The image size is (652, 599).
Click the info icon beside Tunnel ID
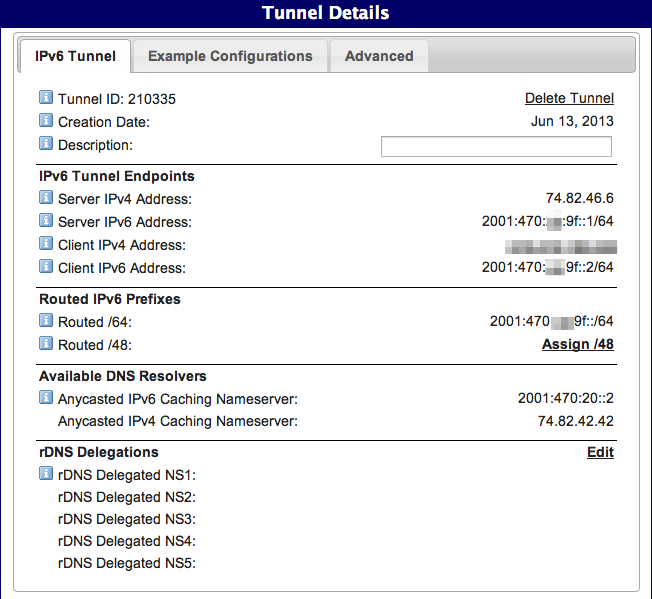[x=46, y=97]
